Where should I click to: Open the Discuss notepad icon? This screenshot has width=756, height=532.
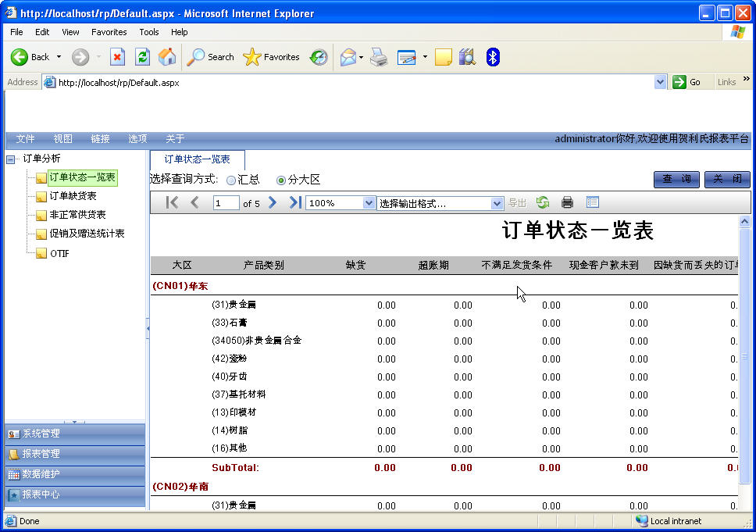pos(443,57)
